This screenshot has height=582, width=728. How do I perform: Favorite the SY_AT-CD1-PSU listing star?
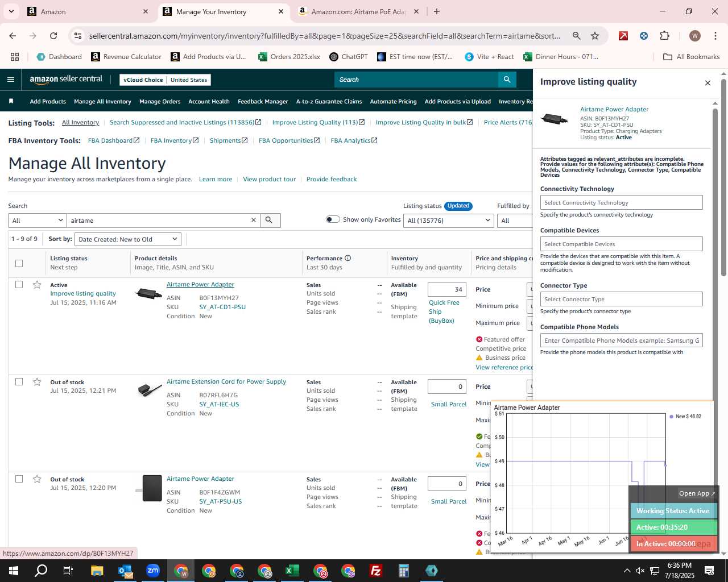[x=37, y=285]
